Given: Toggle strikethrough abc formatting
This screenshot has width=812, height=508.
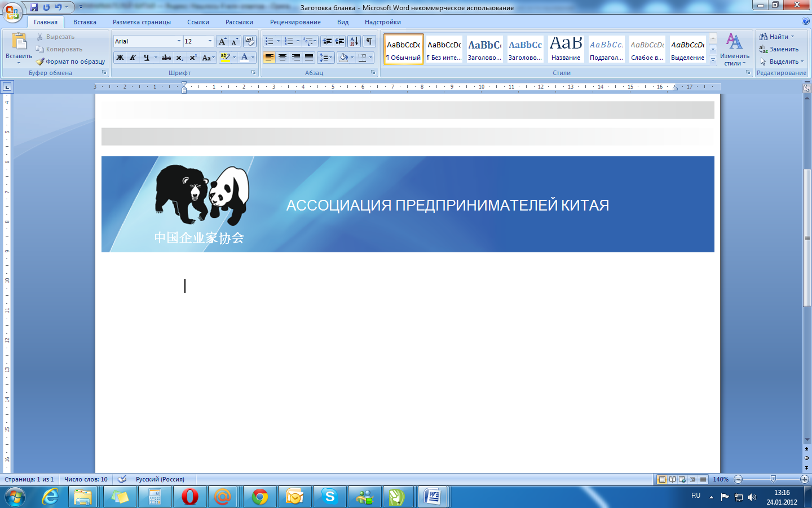Looking at the screenshot, I should coord(166,58).
